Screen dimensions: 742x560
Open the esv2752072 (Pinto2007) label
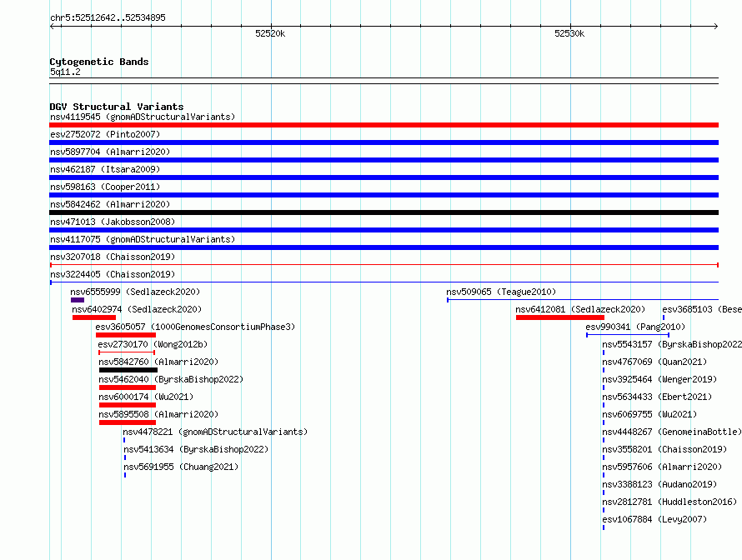tap(105, 134)
